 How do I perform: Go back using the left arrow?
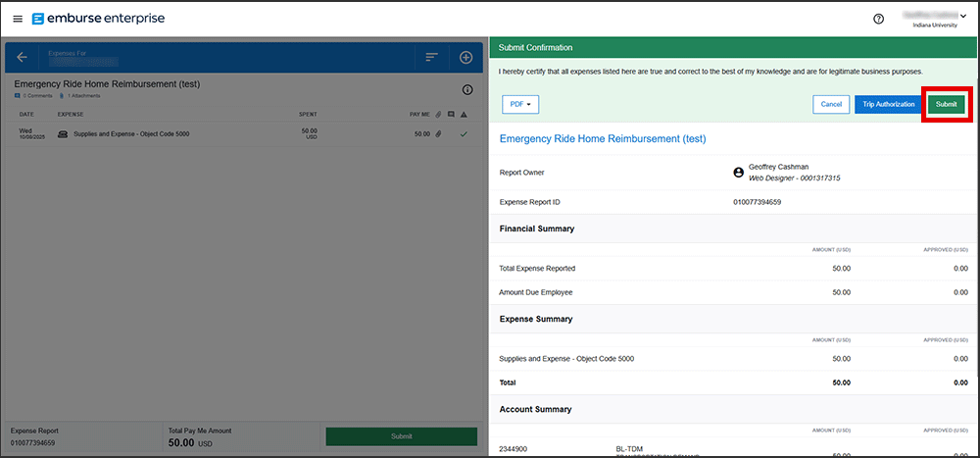point(22,57)
